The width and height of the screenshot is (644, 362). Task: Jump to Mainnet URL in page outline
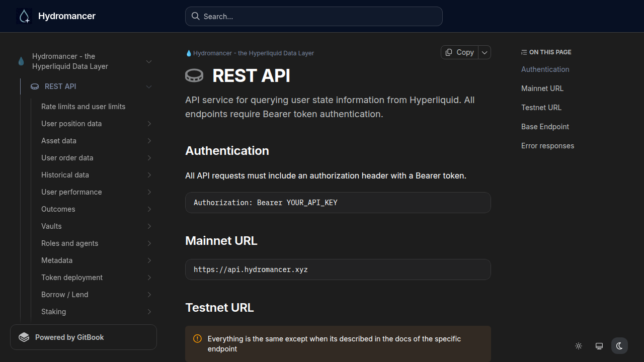point(542,88)
